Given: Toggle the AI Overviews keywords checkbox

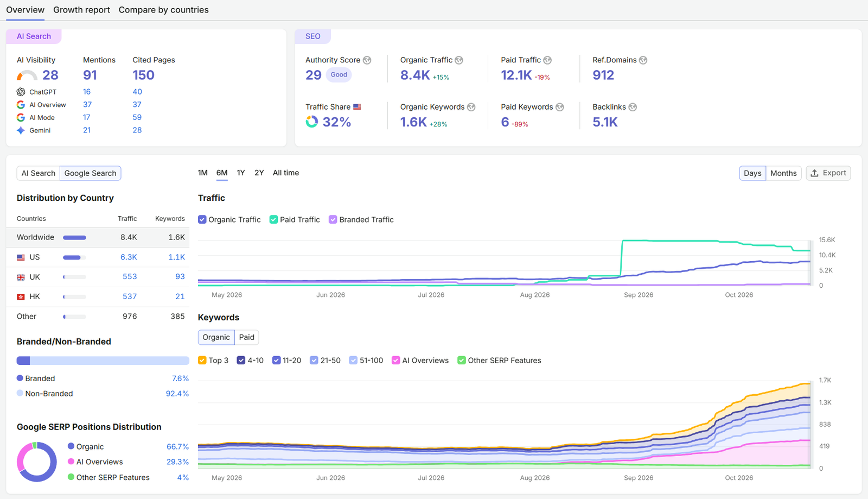Looking at the screenshot, I should [395, 360].
